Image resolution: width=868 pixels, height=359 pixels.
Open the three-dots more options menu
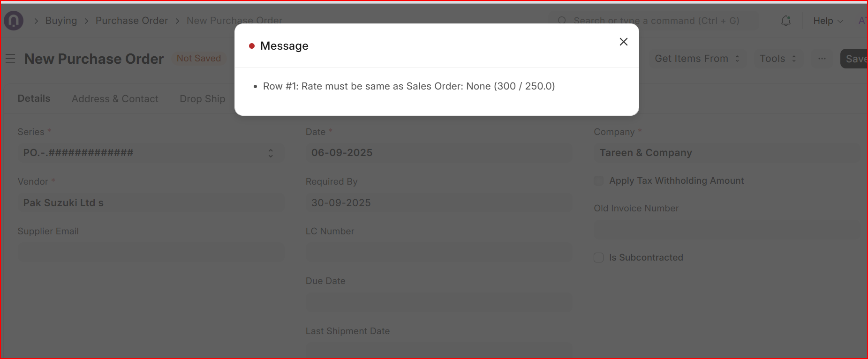[822, 59]
